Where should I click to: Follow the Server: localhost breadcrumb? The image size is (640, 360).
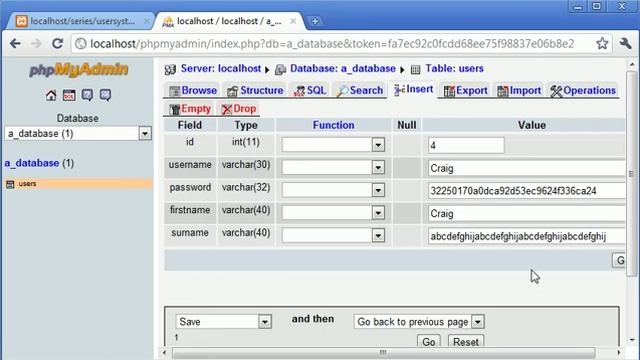pos(220,69)
